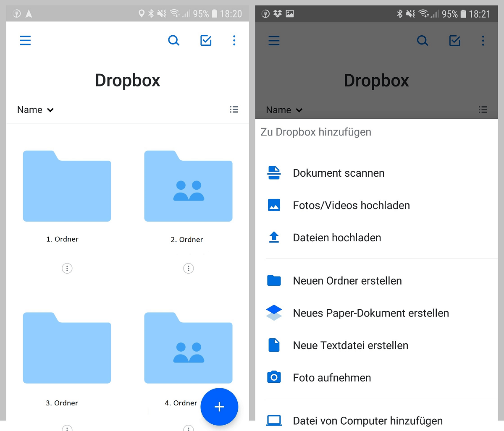Open the folder 3. Ordner

click(67, 348)
